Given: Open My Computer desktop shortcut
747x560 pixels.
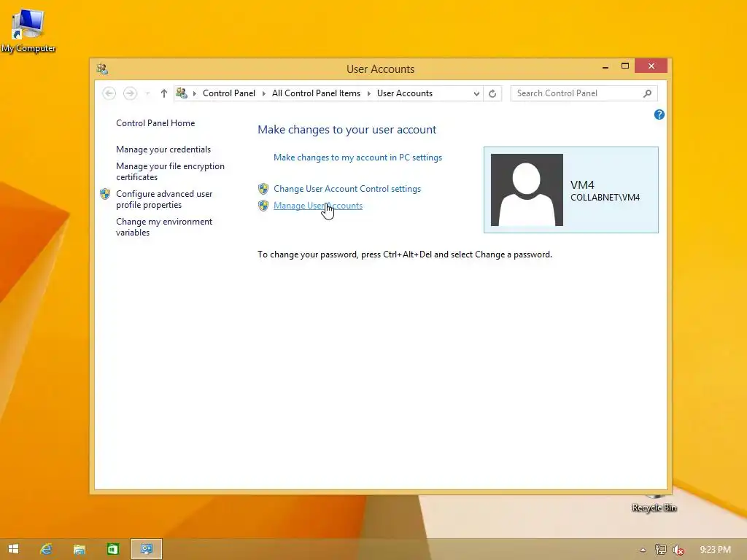Looking at the screenshot, I should pyautogui.click(x=28, y=30).
